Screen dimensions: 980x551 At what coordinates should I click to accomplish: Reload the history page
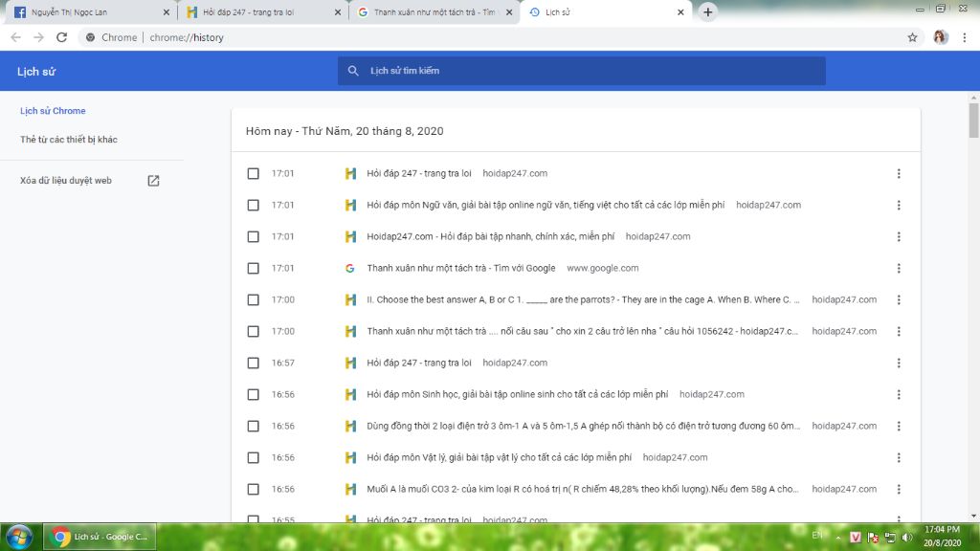tap(61, 37)
